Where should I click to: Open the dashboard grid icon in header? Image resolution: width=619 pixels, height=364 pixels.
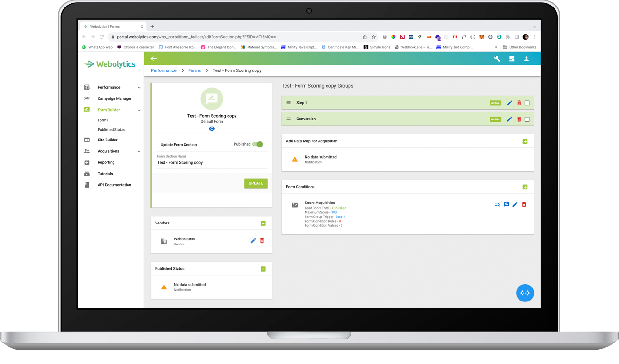pos(512,59)
